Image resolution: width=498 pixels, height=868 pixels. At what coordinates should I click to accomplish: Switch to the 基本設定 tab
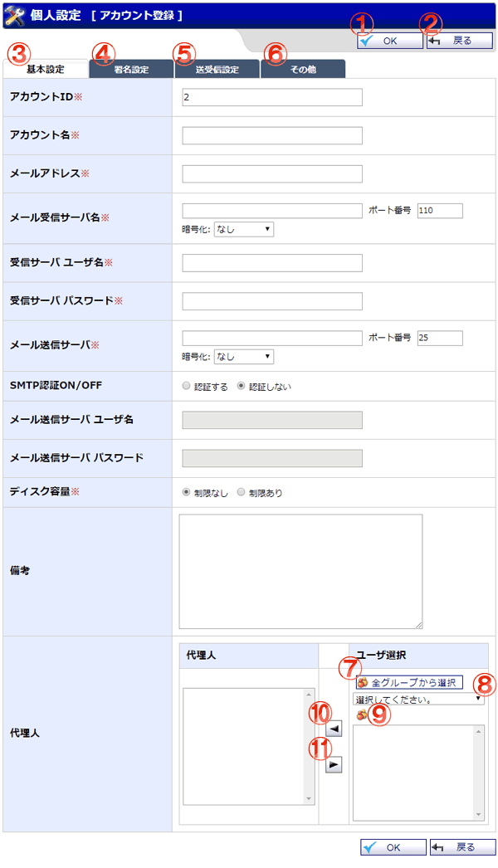point(46,69)
